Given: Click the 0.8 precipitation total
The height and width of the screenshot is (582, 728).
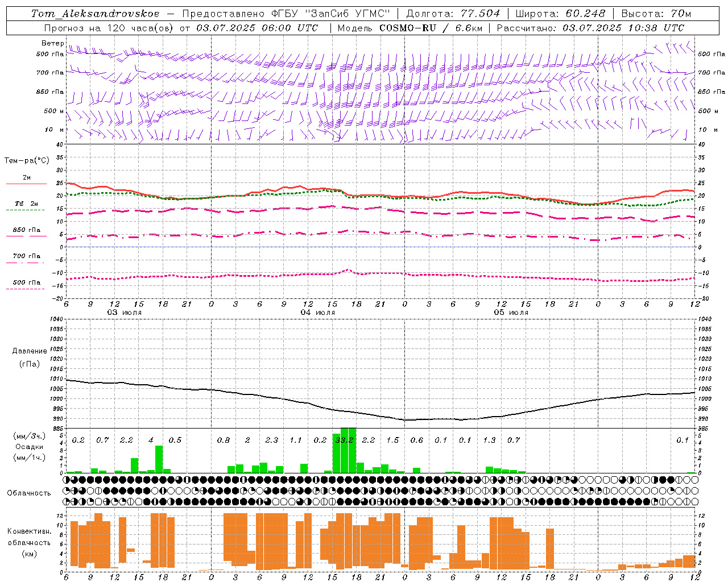Looking at the screenshot, I should click(224, 440).
